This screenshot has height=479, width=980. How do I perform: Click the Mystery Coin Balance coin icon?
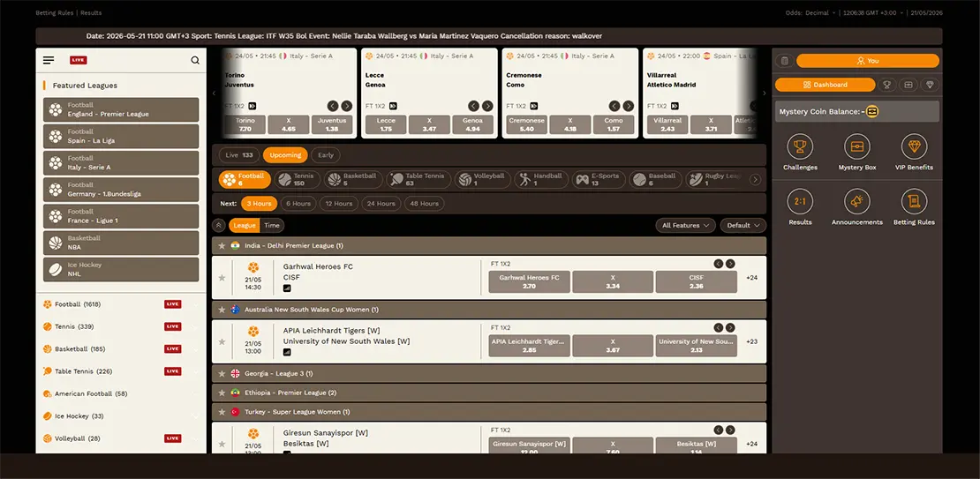(872, 112)
